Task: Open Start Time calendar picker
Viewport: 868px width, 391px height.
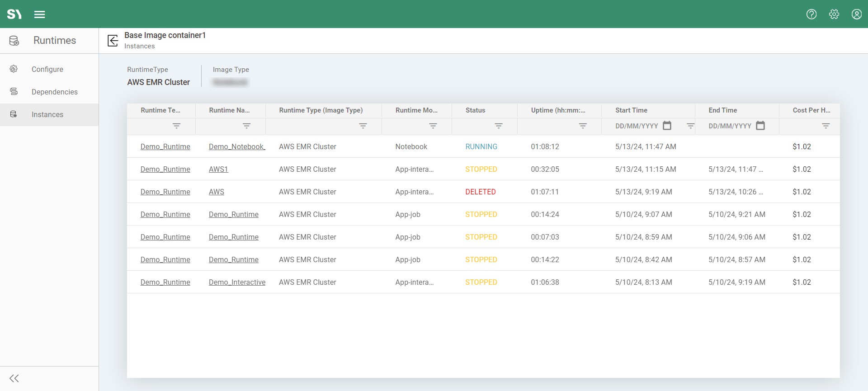Action: coord(667,126)
